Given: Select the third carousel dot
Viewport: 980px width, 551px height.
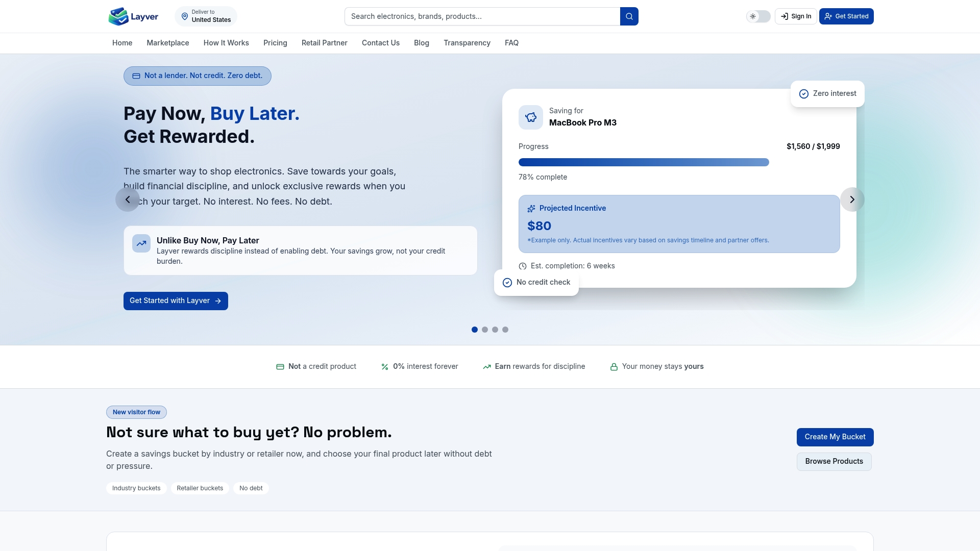Looking at the screenshot, I should point(495,330).
